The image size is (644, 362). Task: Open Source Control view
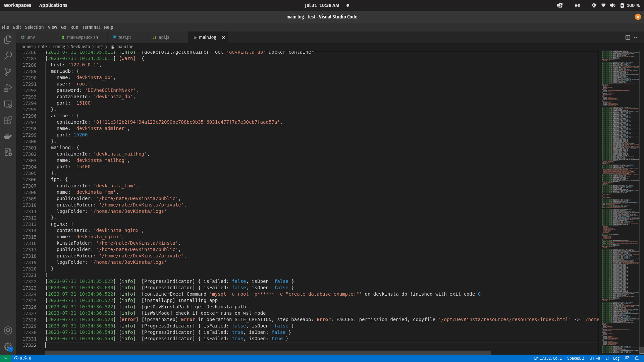click(x=8, y=72)
